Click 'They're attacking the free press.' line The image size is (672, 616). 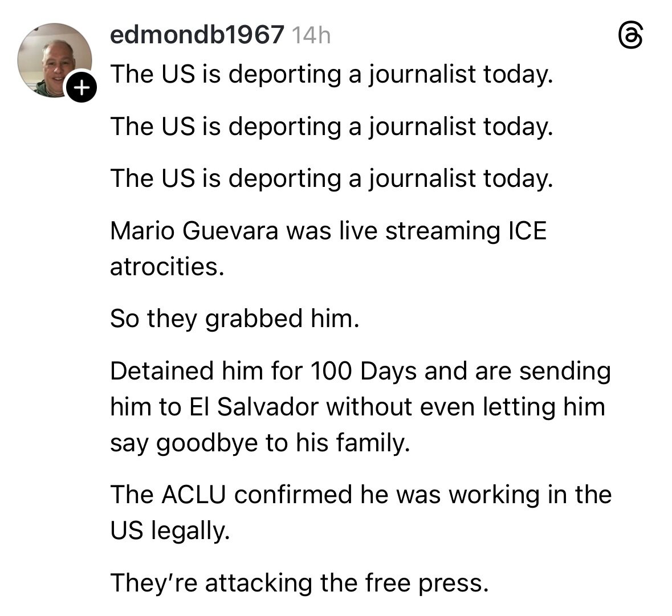(x=299, y=582)
